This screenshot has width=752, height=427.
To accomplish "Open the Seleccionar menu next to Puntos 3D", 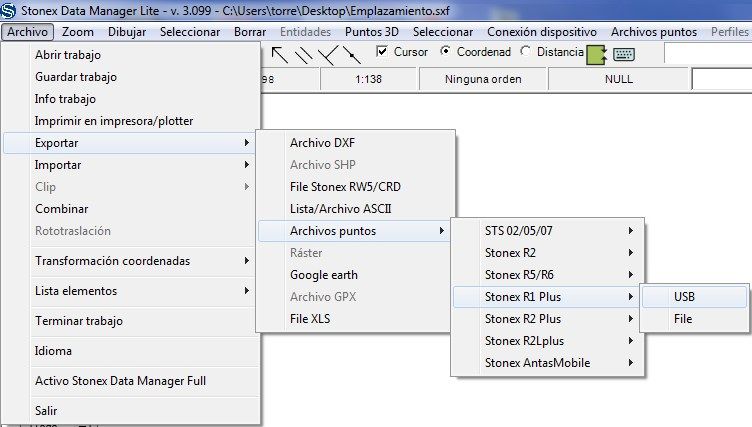I will click(443, 32).
